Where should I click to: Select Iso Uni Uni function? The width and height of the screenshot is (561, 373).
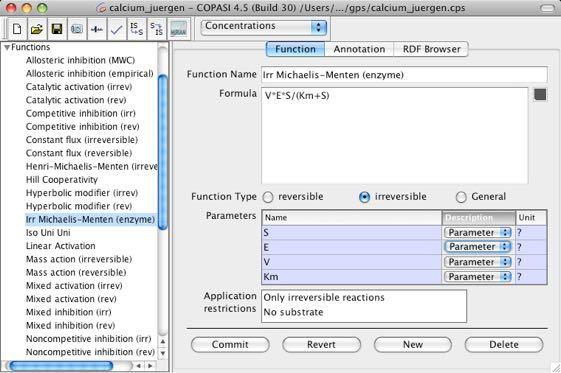[x=48, y=232]
